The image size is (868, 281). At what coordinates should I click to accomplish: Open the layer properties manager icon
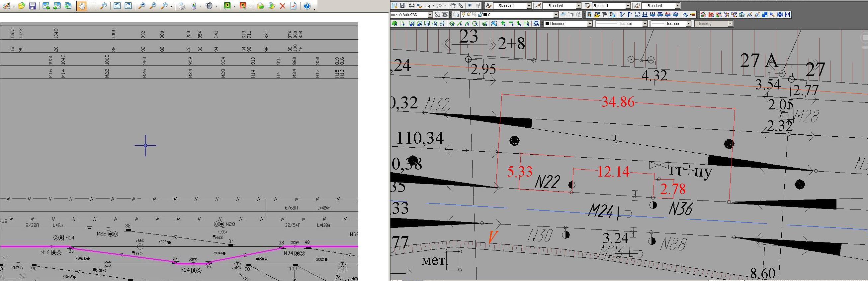pos(456,15)
